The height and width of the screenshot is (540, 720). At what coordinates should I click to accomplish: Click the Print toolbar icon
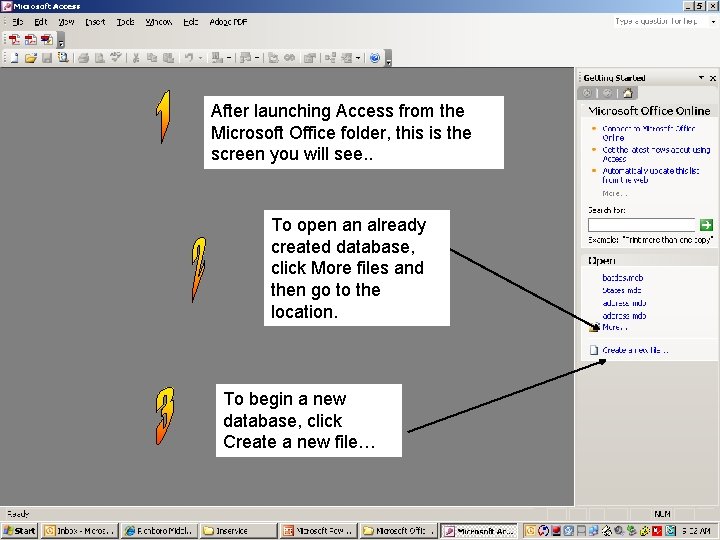pos(83,58)
